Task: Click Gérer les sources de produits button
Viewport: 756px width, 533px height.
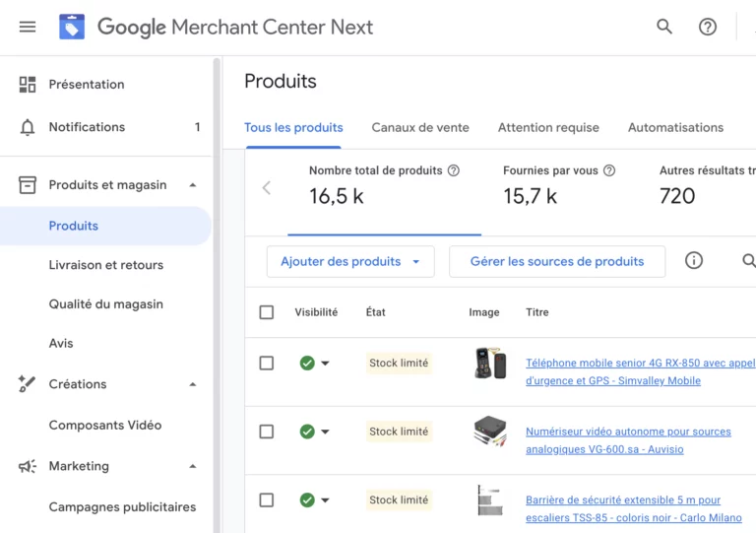Action: pos(557,261)
